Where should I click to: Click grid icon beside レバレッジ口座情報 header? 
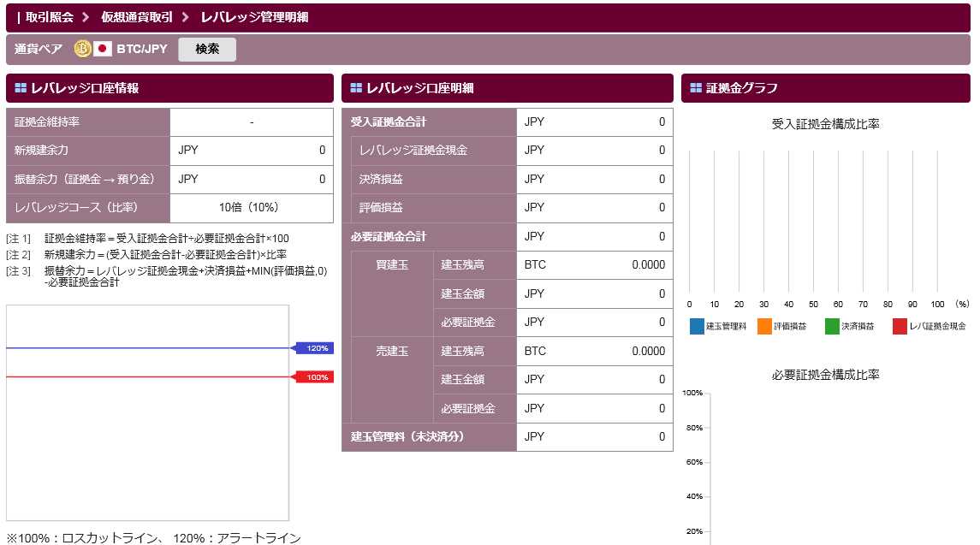[x=21, y=88]
